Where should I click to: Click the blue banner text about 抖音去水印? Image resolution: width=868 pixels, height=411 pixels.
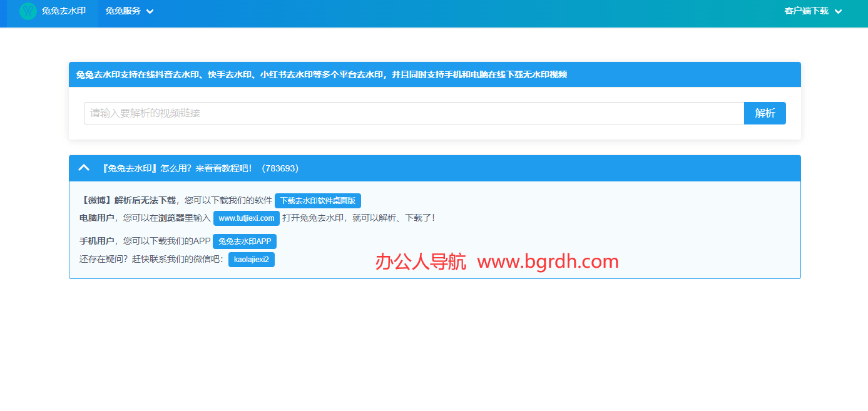(x=321, y=74)
